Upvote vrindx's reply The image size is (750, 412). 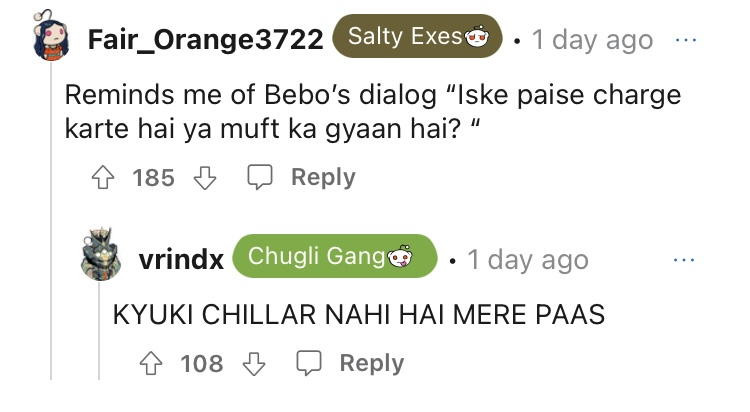tap(150, 364)
